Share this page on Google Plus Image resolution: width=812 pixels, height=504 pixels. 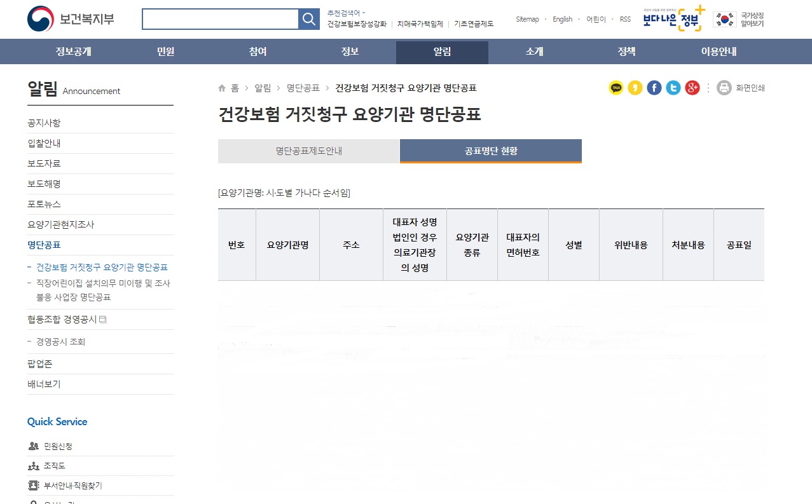692,88
